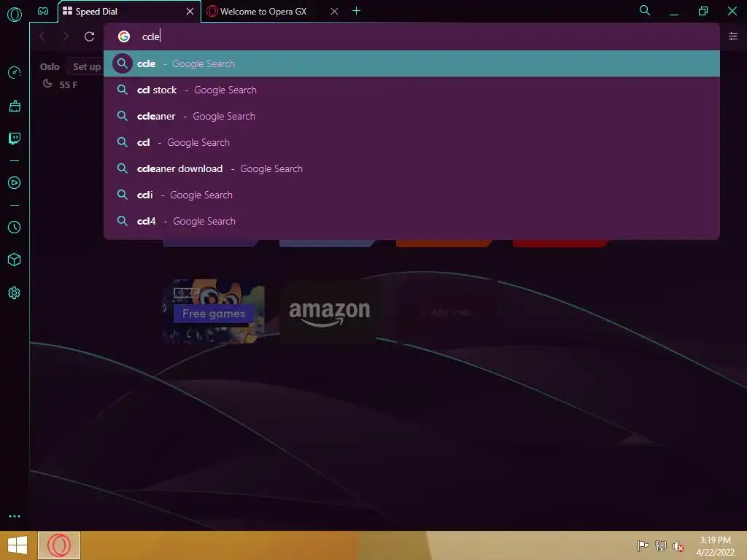Close the Speed Dial tab

pyautogui.click(x=190, y=11)
